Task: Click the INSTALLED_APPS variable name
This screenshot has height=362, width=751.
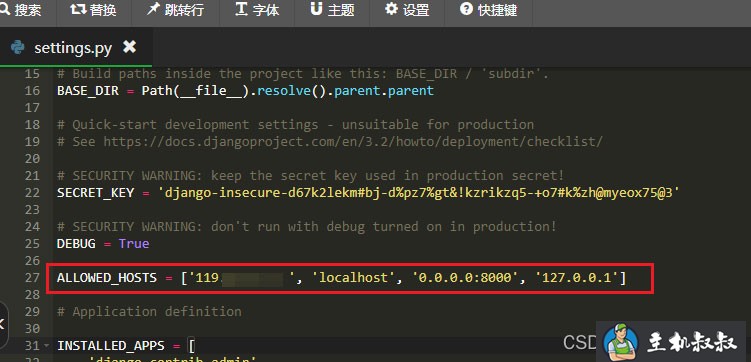Action: pyautogui.click(x=111, y=346)
